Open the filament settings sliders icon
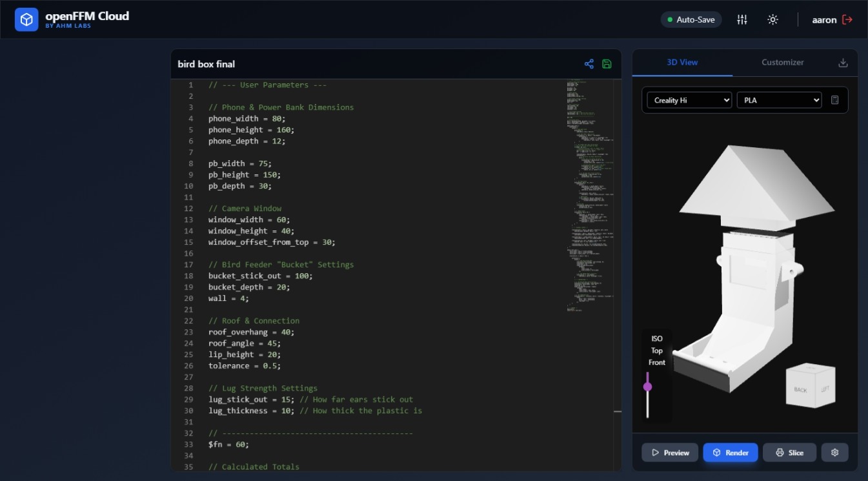868x481 pixels. 742,19
